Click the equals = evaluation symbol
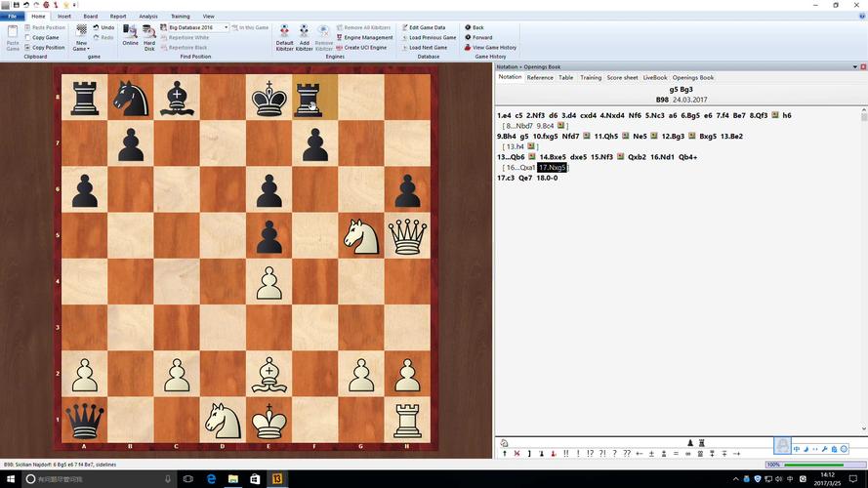The image size is (868, 488). [x=676, y=453]
